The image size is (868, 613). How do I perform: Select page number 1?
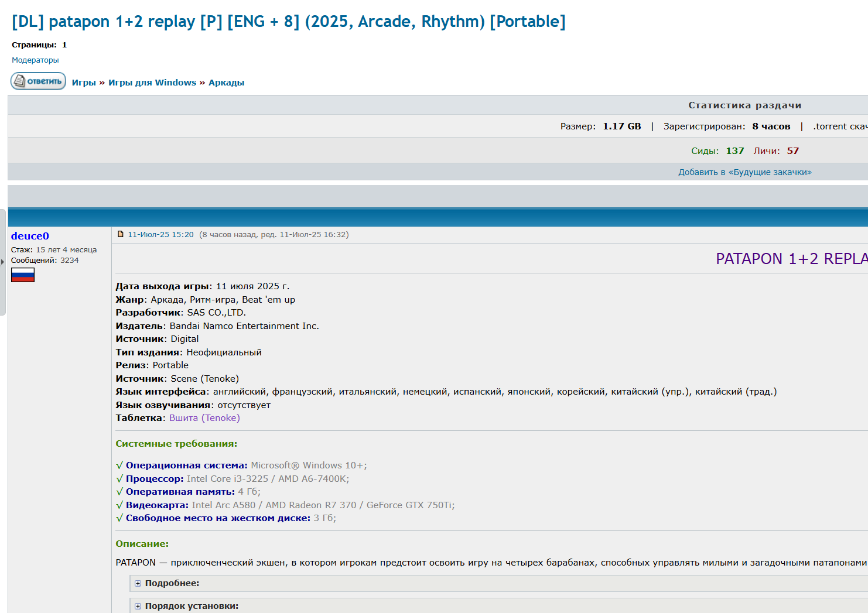(64, 45)
